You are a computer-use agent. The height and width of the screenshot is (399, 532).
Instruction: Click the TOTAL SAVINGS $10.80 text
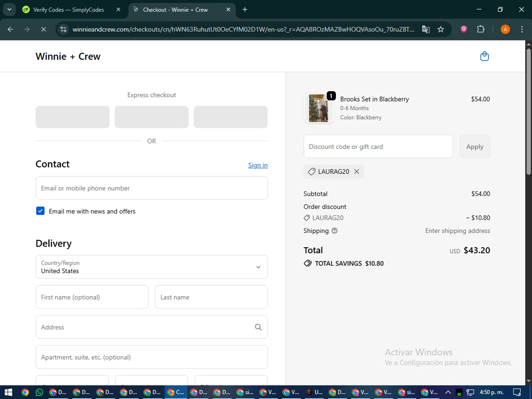349,264
